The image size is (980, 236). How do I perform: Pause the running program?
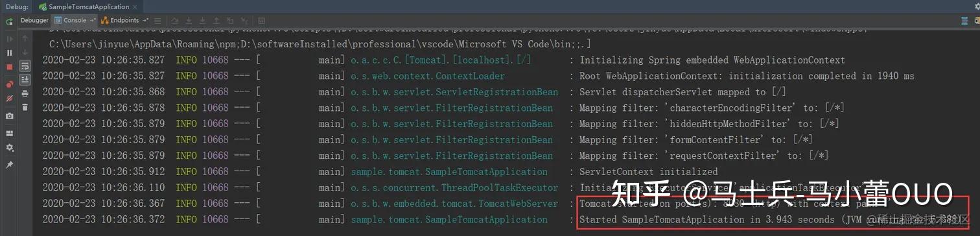(x=9, y=53)
